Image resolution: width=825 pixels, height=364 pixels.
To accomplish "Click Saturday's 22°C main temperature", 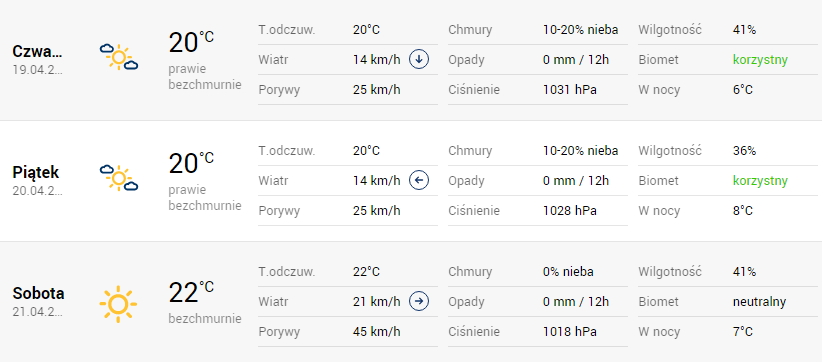I will pos(191,292).
